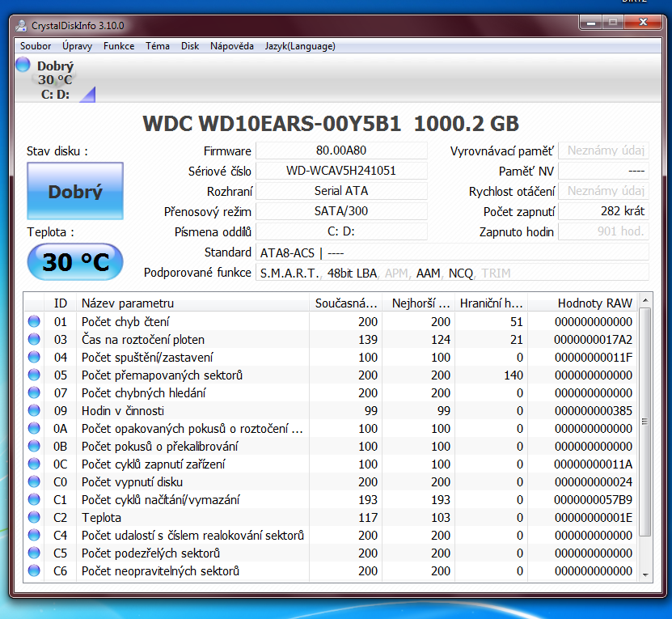672x619 pixels.
Task: Click the Přenosový režim field showing SATA/300
Action: tap(341, 211)
